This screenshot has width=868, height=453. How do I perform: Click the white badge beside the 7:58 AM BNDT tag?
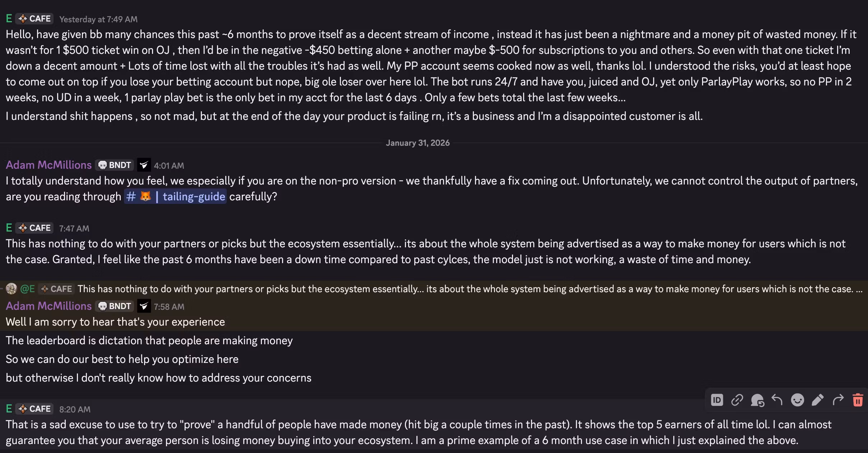click(x=144, y=306)
